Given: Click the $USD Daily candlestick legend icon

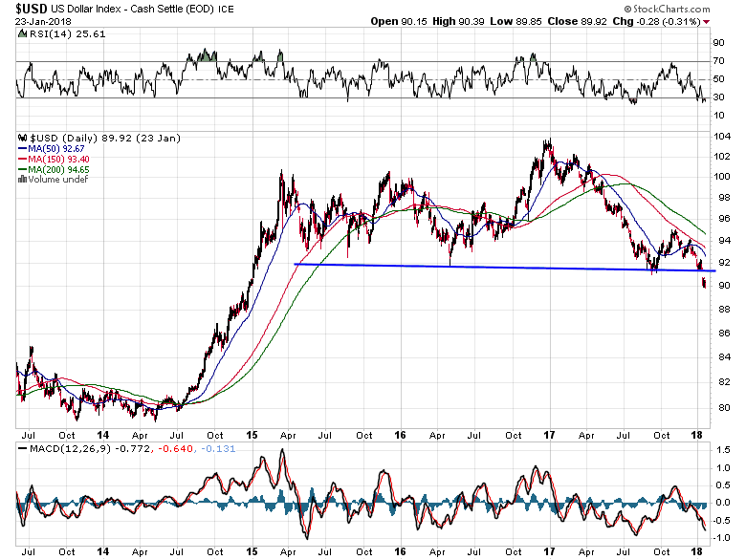Looking at the screenshot, I should 22,138.
